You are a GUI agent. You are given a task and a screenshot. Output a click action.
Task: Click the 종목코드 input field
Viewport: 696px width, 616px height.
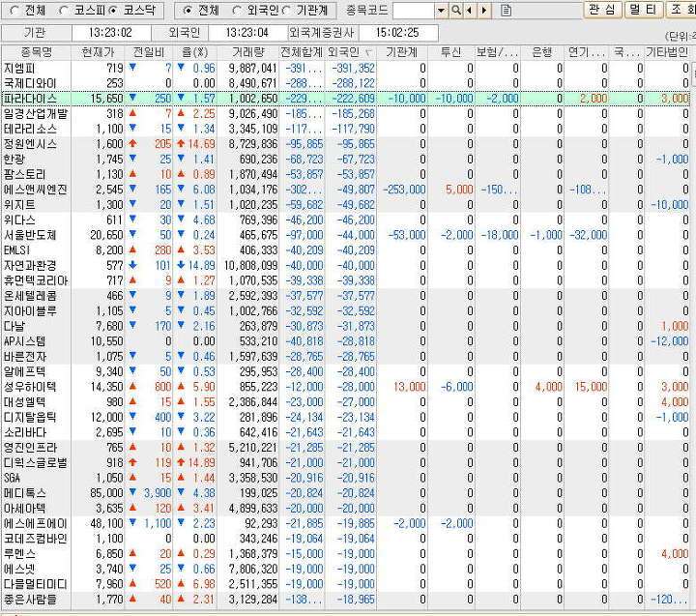coord(414,11)
